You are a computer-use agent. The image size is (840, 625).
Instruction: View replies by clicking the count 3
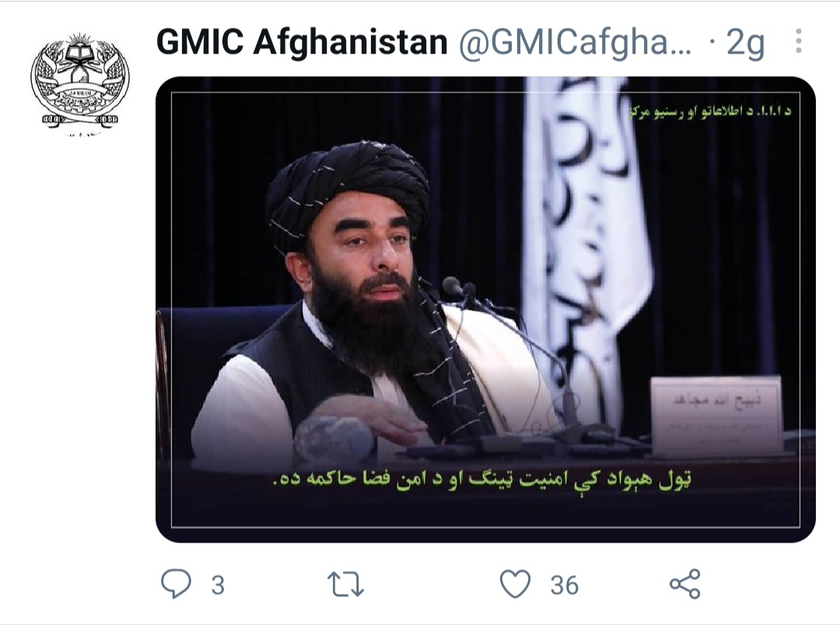click(x=218, y=585)
